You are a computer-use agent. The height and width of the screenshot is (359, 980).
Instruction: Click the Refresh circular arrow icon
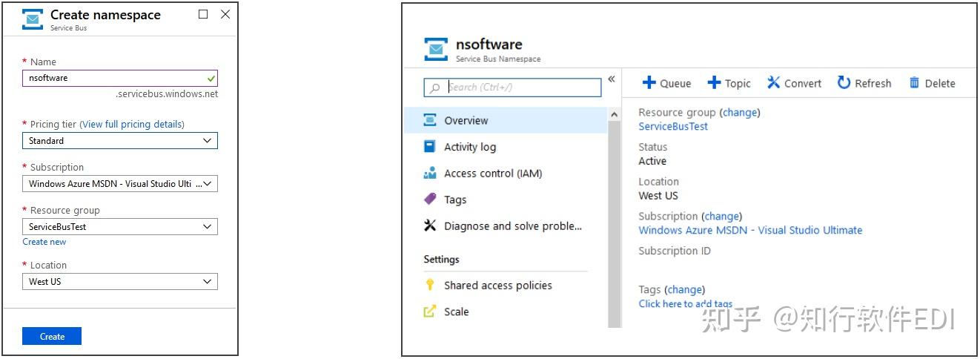844,83
